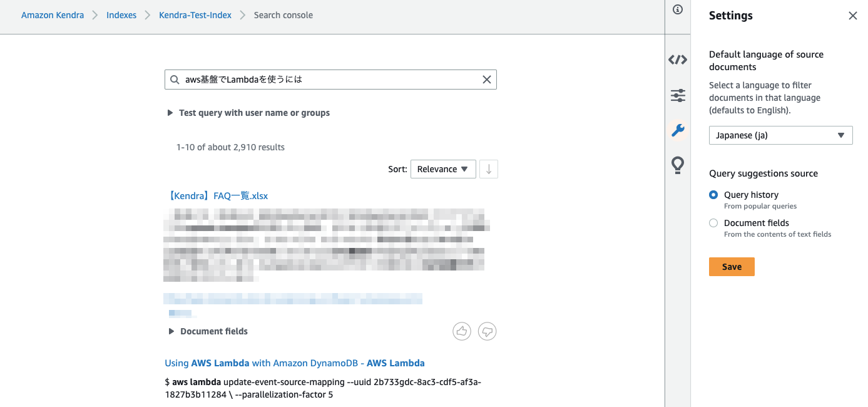Open the lightbulb suggestions icon
The image size is (868, 407).
coord(678,165)
